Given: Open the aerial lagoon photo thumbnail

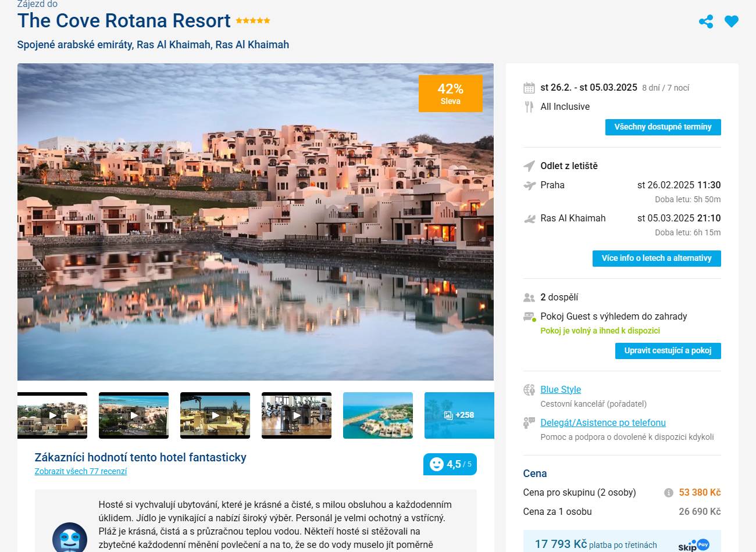Looking at the screenshot, I should click(x=378, y=415).
